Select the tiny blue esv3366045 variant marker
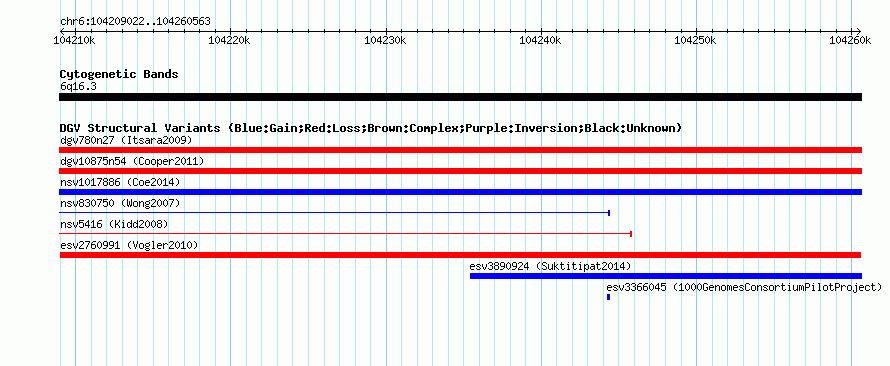 pyautogui.click(x=608, y=297)
